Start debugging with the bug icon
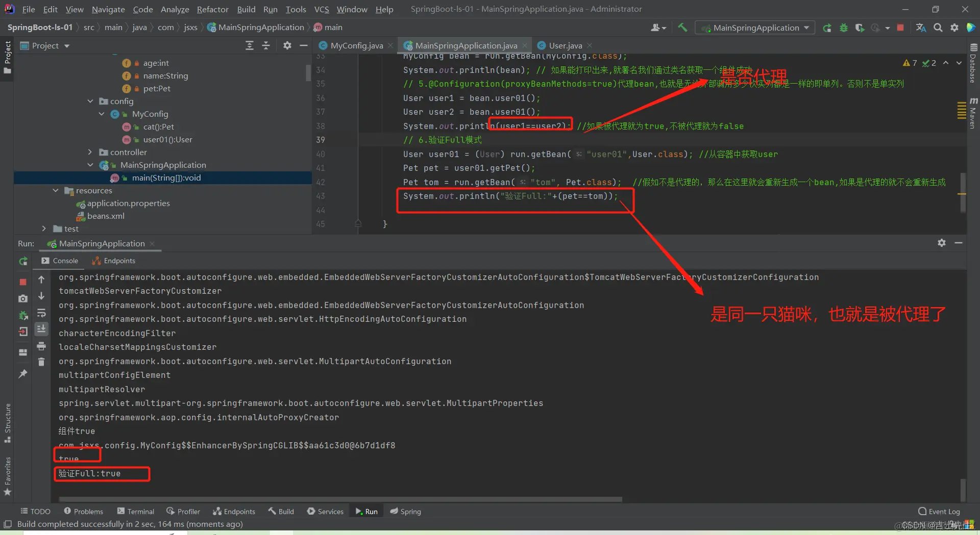 tap(843, 28)
